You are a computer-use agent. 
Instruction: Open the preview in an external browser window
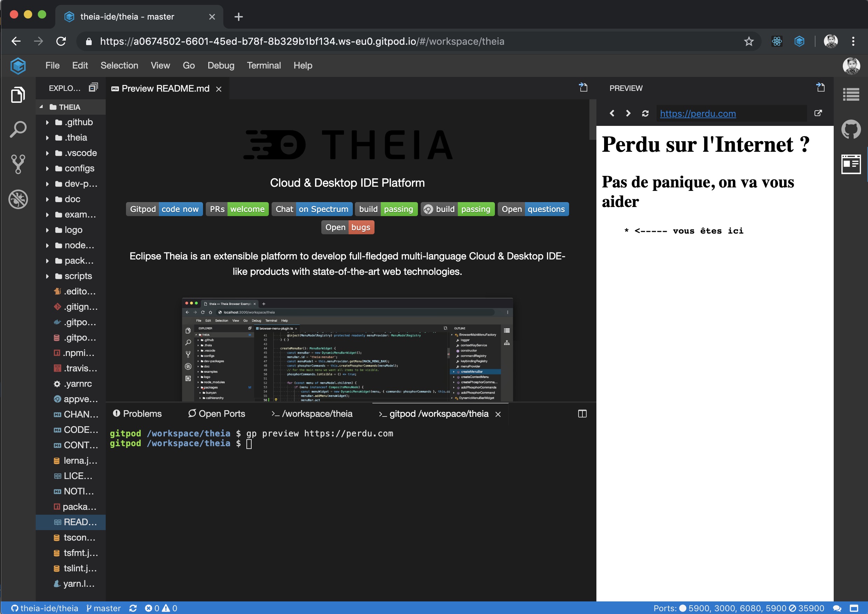(x=818, y=113)
